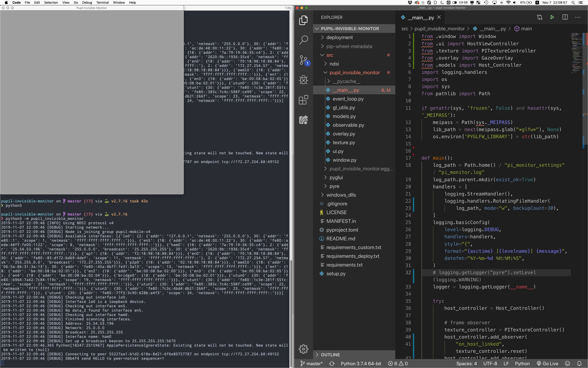Screen dimensions: 588x368
Task: Expand the pyre folder
Action: pos(354,186)
